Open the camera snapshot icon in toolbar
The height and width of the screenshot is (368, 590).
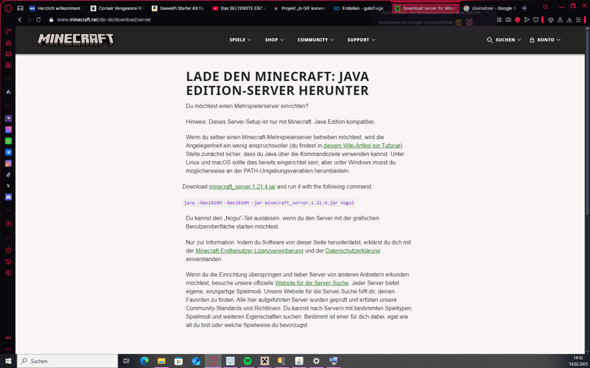508,20
